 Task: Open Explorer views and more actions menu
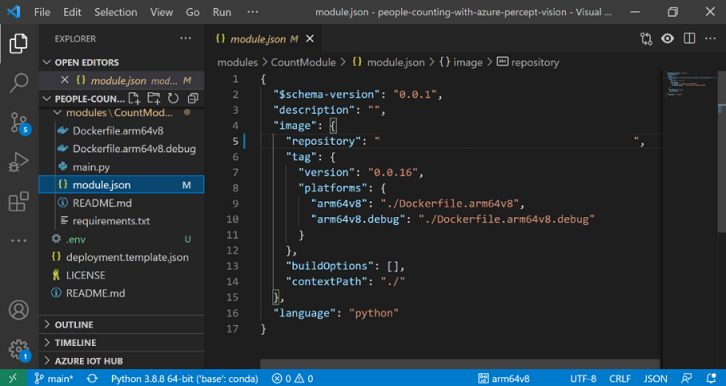(186, 38)
